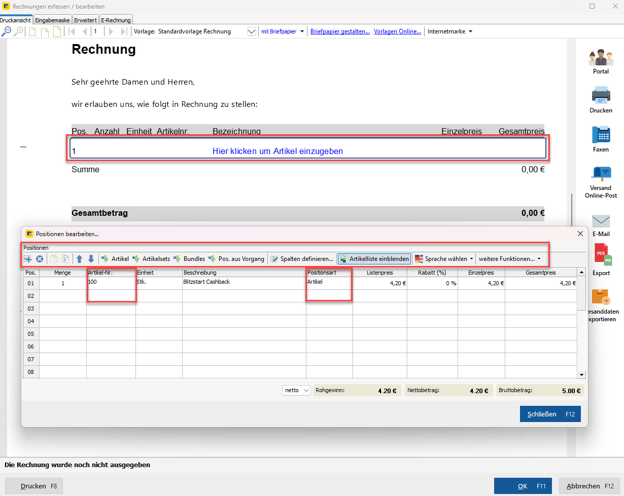Image resolution: width=624 pixels, height=496 pixels.
Task: Switch to the Eingabemaske tab
Action: pyautogui.click(x=52, y=20)
